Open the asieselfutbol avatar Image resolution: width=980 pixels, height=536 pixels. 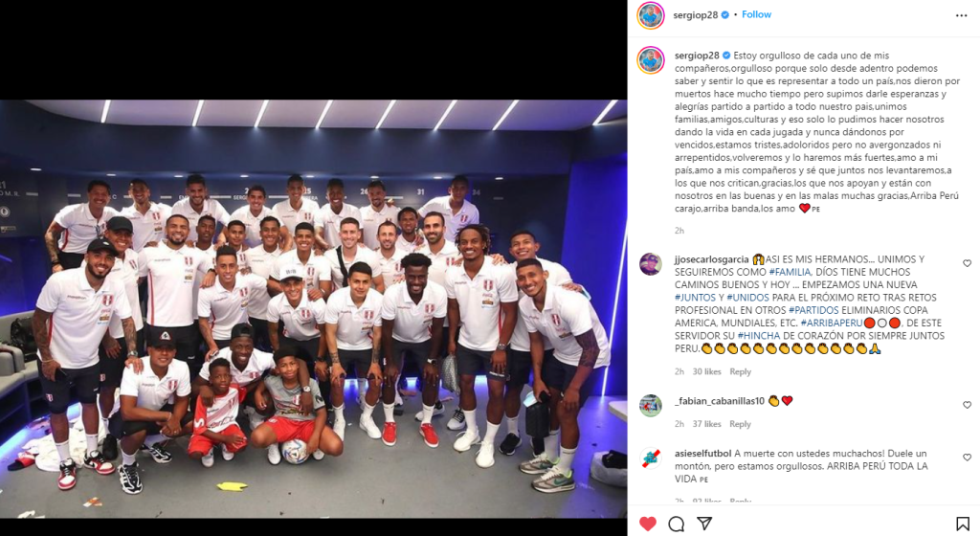(x=651, y=458)
